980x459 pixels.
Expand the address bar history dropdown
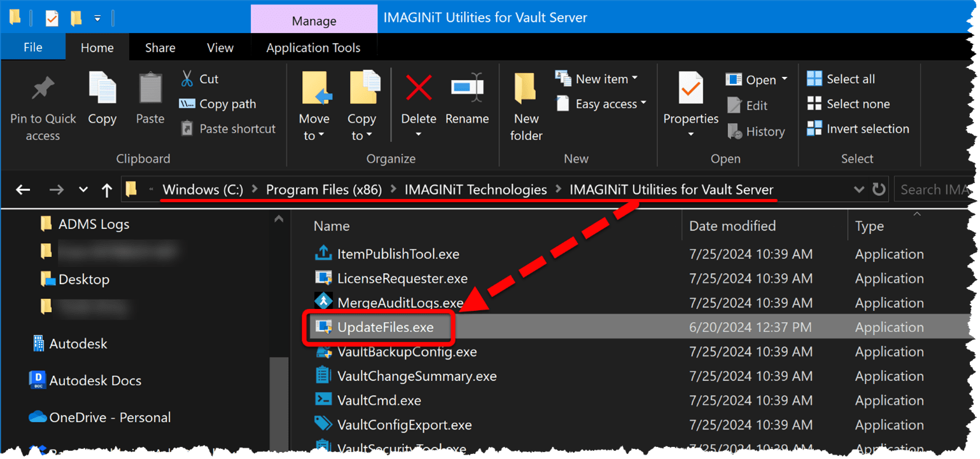pos(859,189)
